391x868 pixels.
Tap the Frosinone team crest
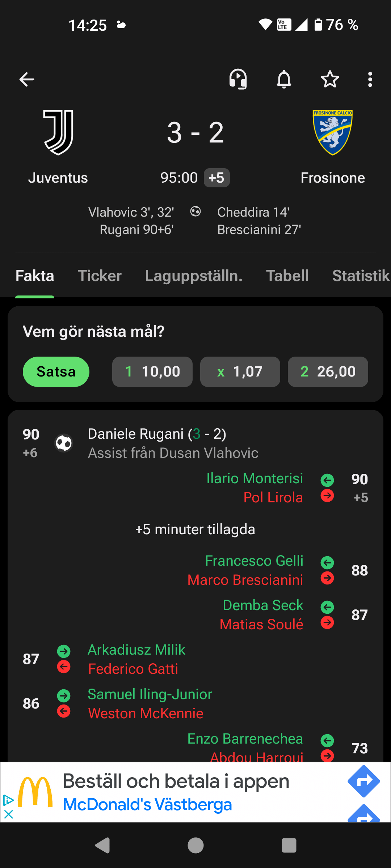click(x=332, y=132)
